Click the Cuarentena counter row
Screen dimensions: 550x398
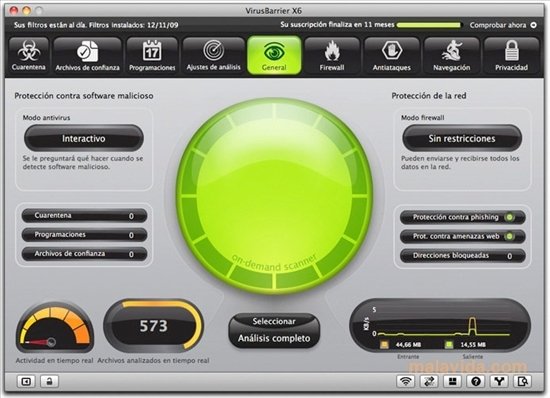click(84, 216)
